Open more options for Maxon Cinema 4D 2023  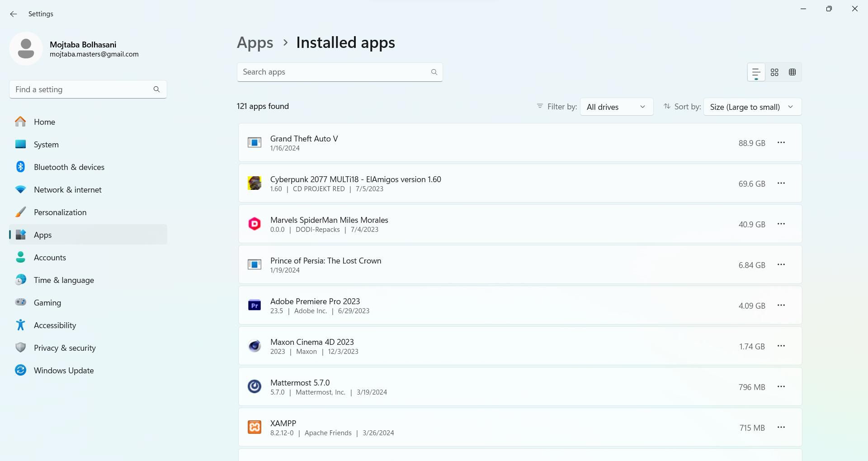tap(781, 346)
